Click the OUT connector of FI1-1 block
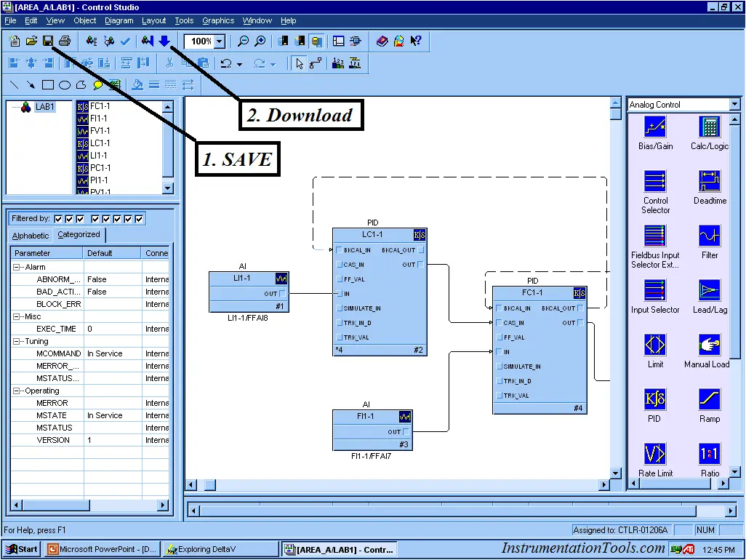746x560 pixels. coord(406,431)
